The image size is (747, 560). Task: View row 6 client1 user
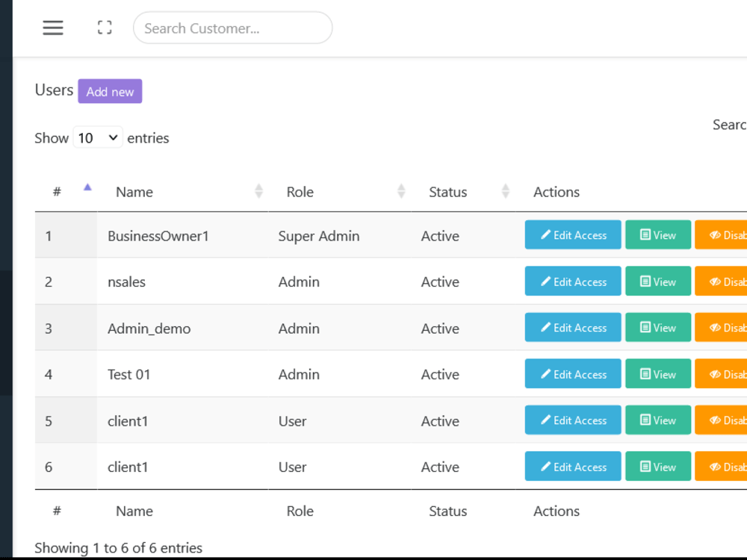point(658,467)
